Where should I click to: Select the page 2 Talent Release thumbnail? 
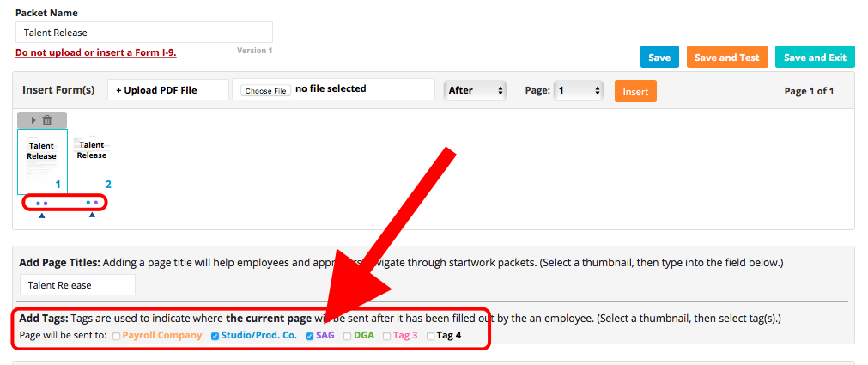click(92, 161)
